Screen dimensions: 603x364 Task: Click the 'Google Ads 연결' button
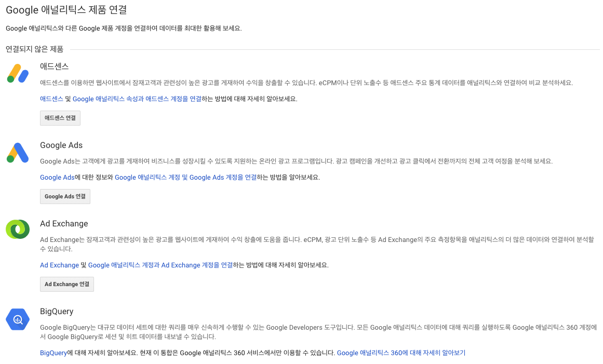coord(65,196)
